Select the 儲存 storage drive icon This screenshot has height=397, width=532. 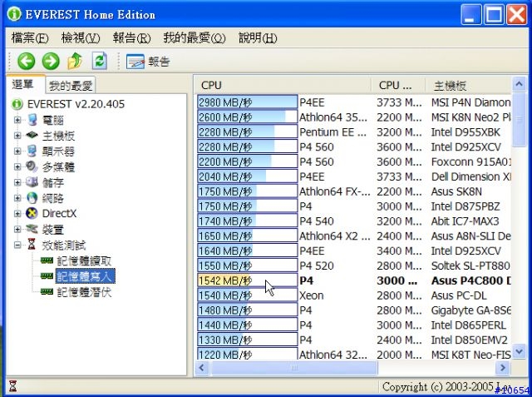pos(32,182)
